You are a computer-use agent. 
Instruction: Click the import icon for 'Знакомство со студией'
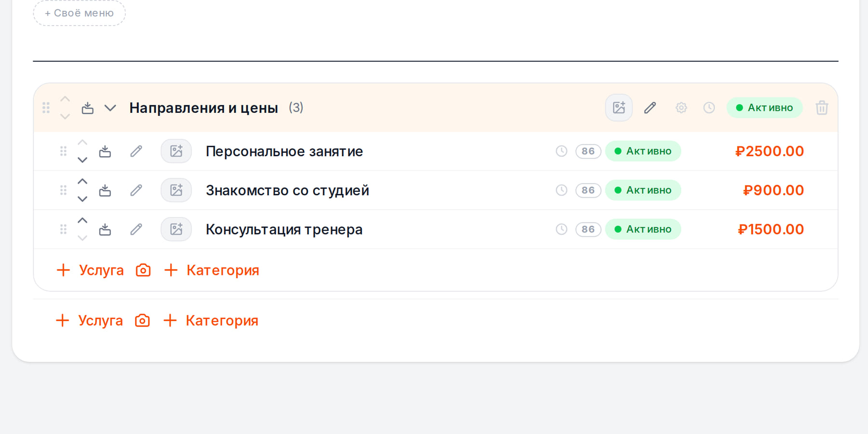point(105,190)
